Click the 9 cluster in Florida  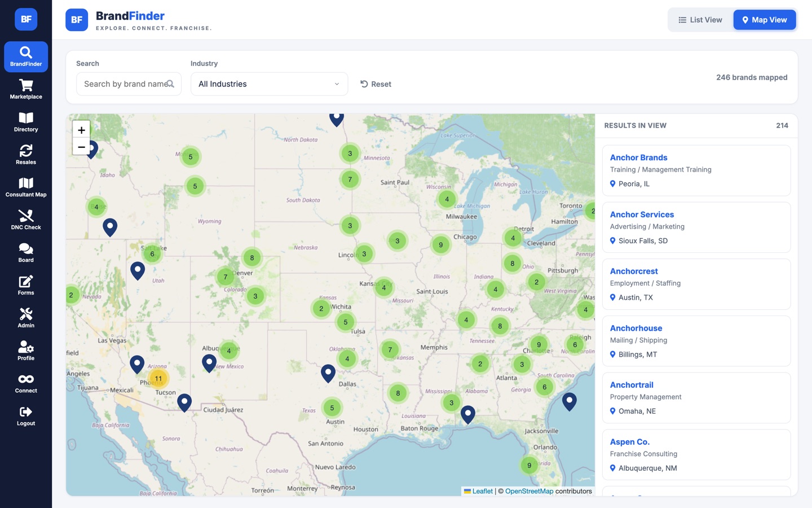tap(529, 466)
